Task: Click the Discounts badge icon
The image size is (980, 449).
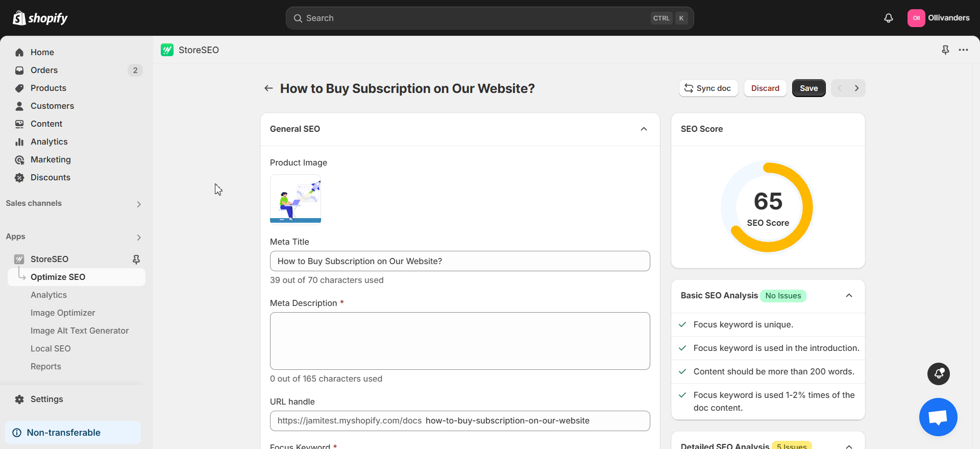Action: pyautogui.click(x=19, y=177)
